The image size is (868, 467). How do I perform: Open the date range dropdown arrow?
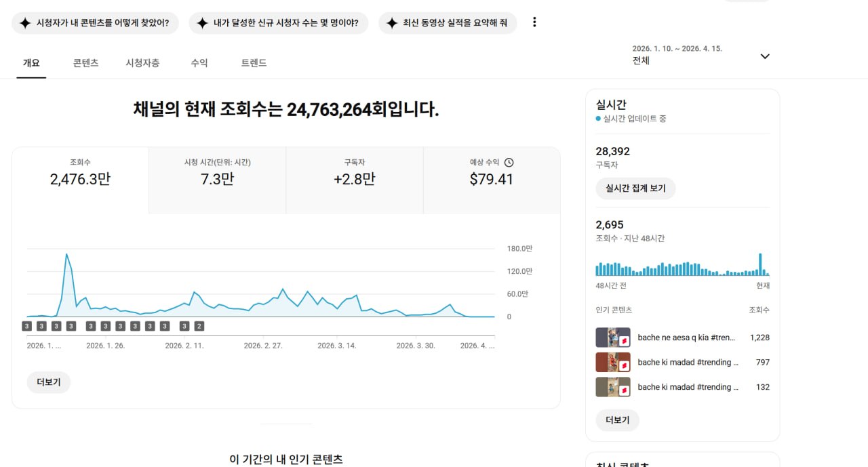[765, 56]
